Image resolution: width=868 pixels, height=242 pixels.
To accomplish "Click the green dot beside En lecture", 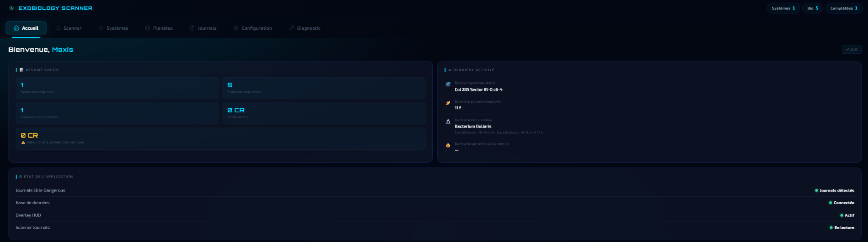I will coord(831,228).
